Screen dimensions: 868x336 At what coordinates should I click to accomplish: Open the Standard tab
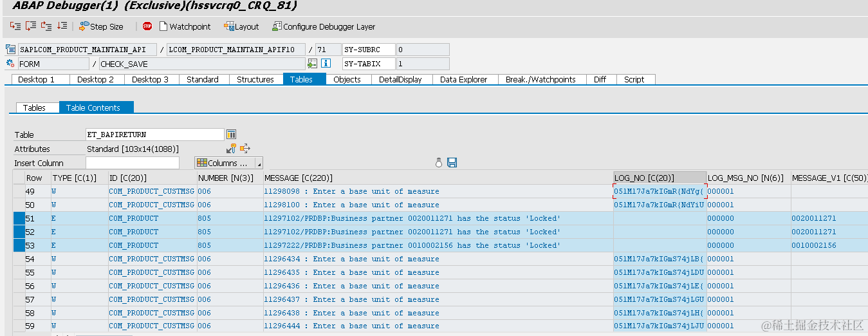pos(203,79)
